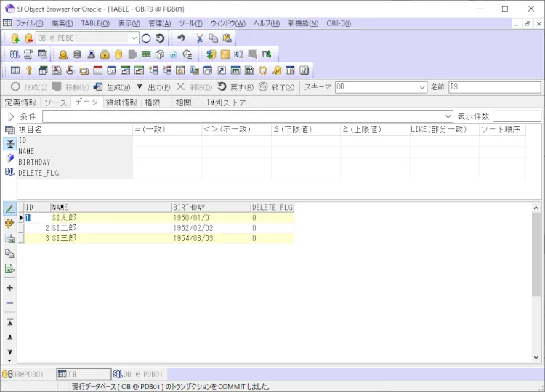
Task: Click the 表示件数 input field
Action: 516,117
